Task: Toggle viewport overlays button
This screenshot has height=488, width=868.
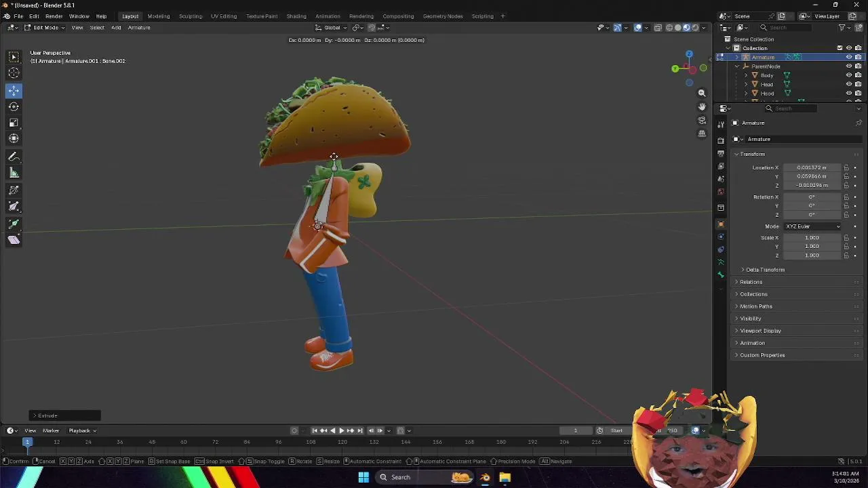Action: [637, 28]
